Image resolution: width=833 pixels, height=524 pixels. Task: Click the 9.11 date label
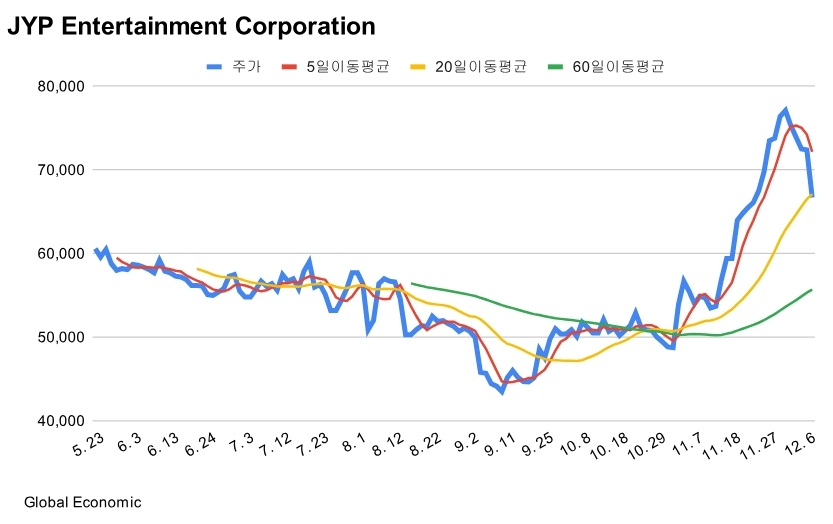[500, 444]
